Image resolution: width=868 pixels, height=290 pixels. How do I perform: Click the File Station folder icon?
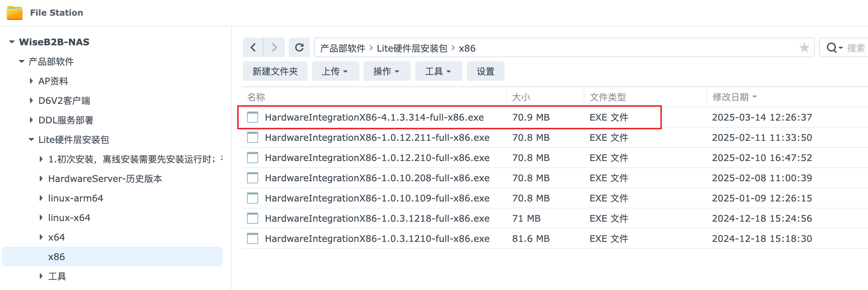click(x=15, y=13)
